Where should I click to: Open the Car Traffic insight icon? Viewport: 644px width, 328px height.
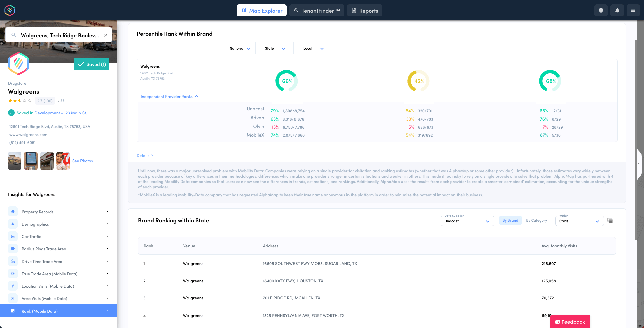point(13,236)
